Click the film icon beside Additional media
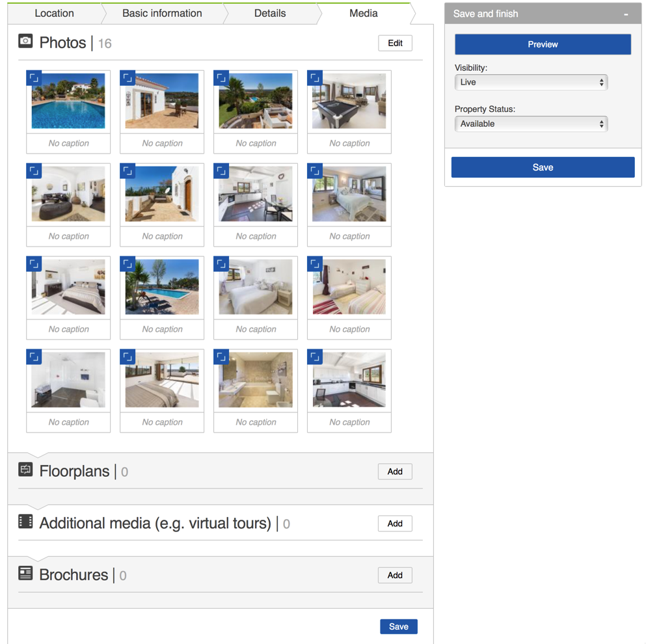Image resolution: width=646 pixels, height=644 pixels. 25,521
